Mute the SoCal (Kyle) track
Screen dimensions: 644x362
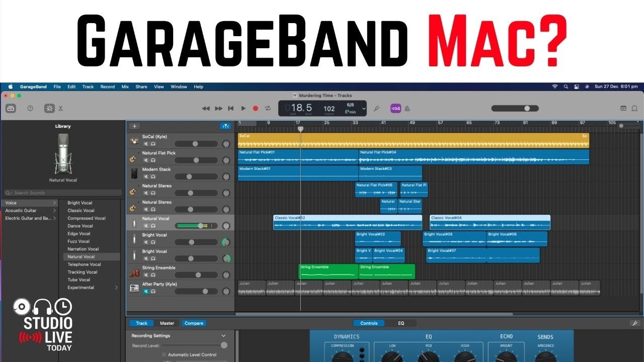pyautogui.click(x=146, y=144)
